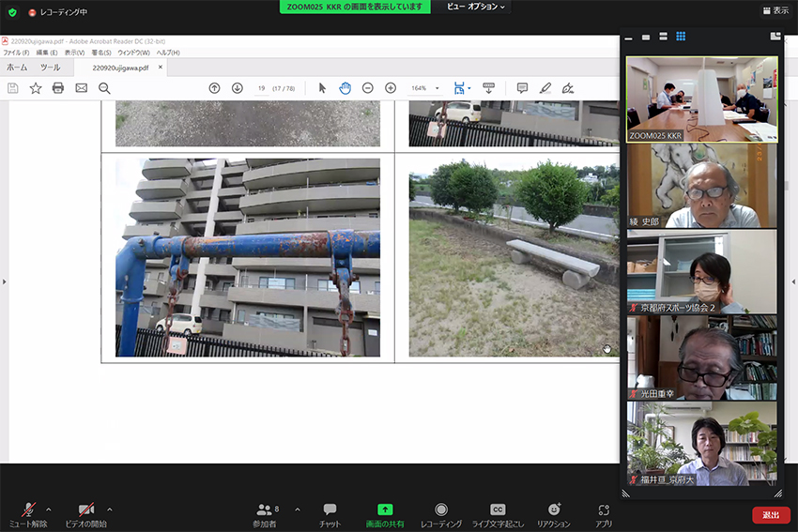Click the Zoom chat (チャット) icon
Screen dimensions: 798x532
point(330,509)
